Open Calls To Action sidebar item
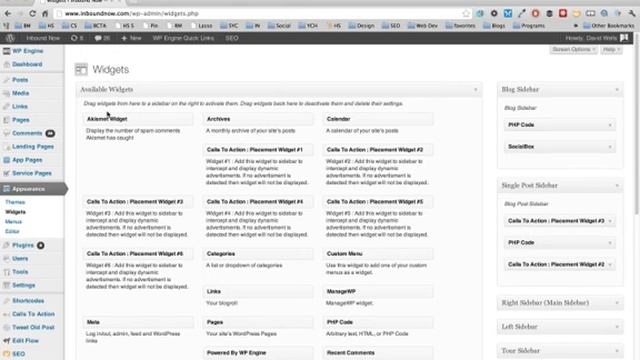Screen dimensions: 640x360 click(x=32, y=314)
